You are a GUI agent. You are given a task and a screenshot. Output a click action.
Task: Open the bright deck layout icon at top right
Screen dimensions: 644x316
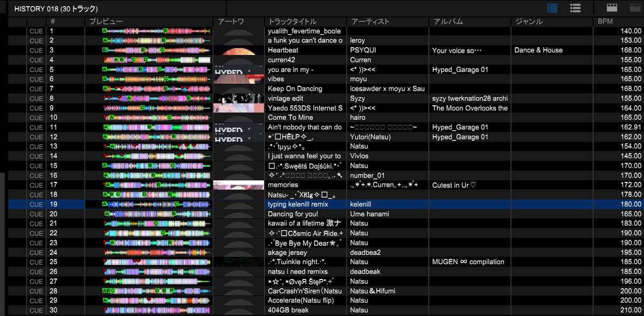tap(611, 8)
